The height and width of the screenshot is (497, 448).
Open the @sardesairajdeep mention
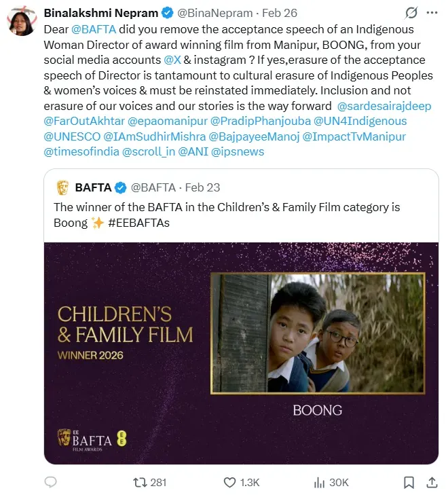pos(384,106)
